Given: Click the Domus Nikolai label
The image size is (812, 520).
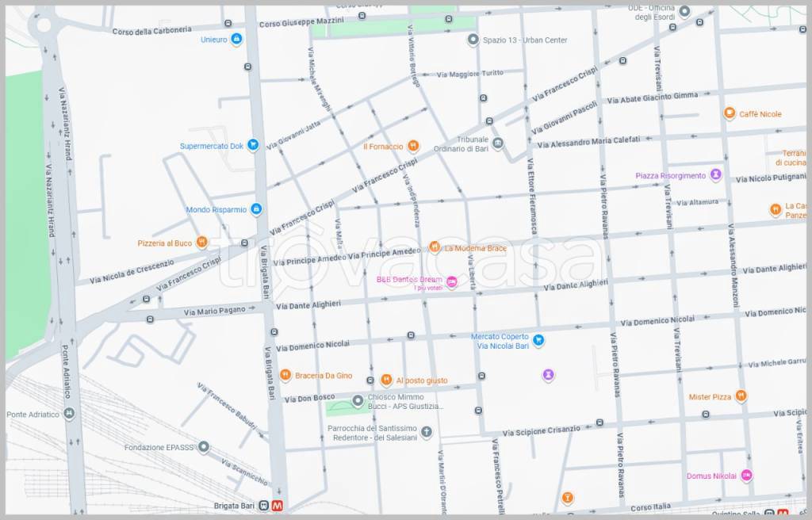Looking at the screenshot, I should pyautogui.click(x=711, y=476).
